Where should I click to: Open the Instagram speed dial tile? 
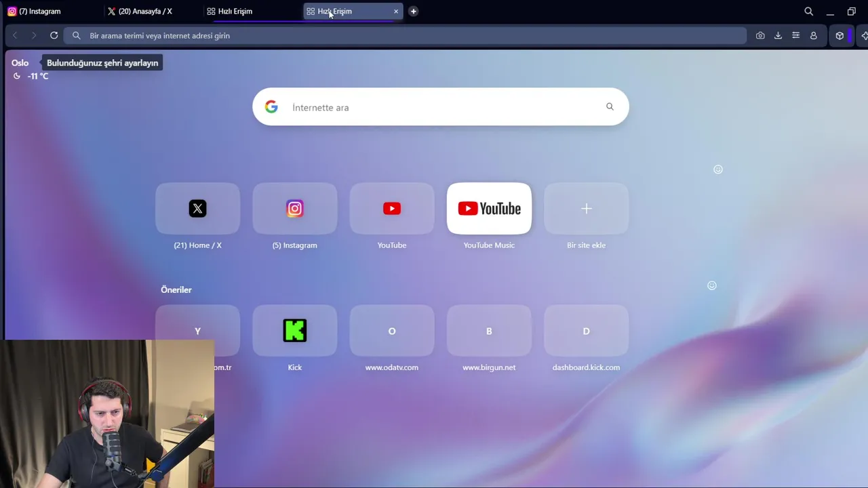pos(294,208)
